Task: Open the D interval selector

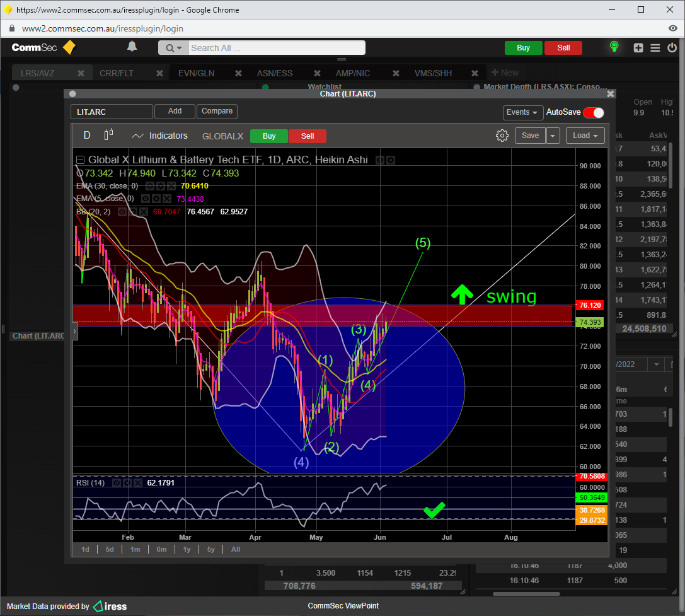Action: [x=87, y=136]
